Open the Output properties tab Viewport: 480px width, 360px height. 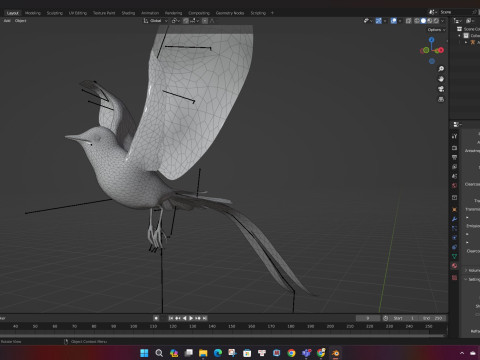pos(454,157)
